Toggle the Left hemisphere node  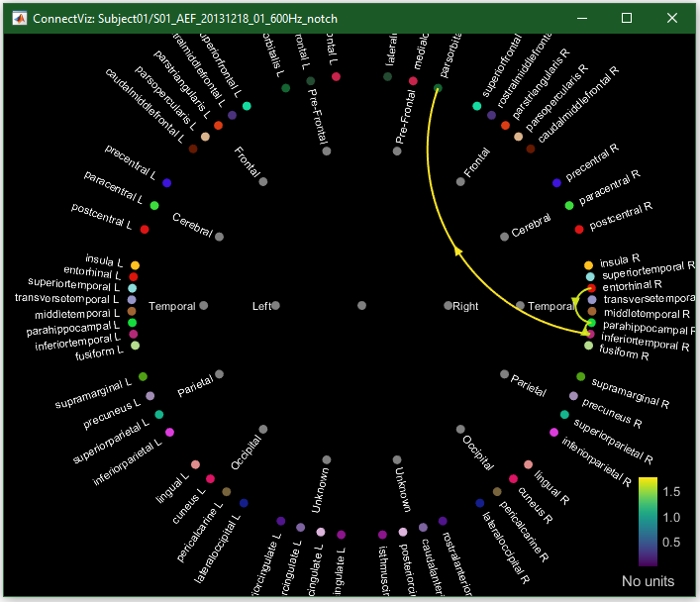click(x=275, y=306)
